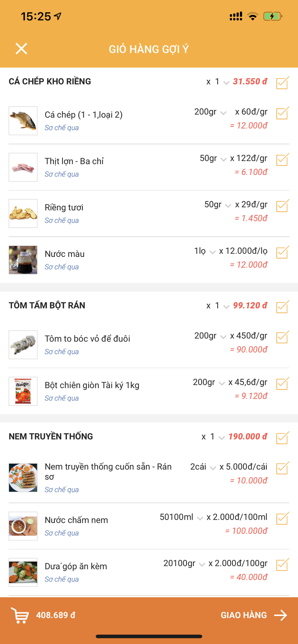View Riềng tươi product picture
The width and height of the screenshot is (298, 644).
coord(23,213)
